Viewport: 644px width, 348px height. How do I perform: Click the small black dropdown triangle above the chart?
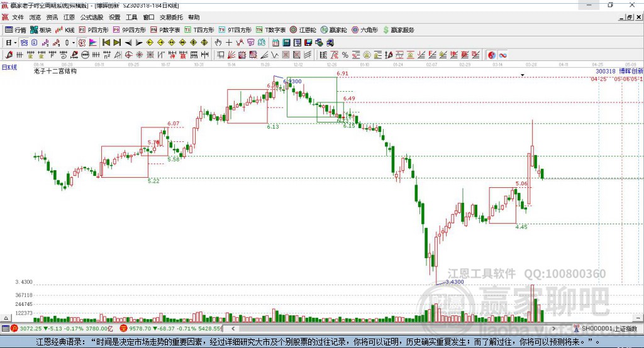tap(523, 75)
